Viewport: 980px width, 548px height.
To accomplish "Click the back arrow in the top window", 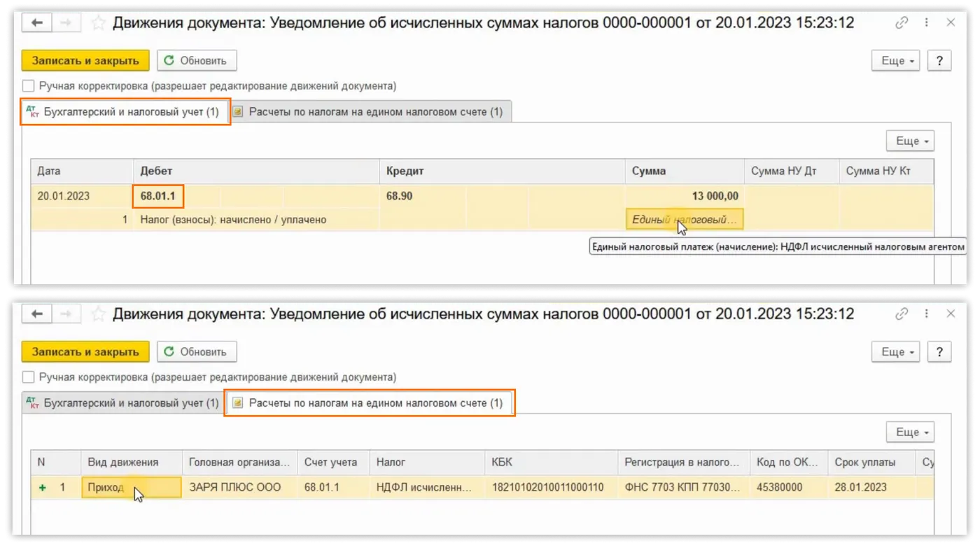I will point(37,22).
